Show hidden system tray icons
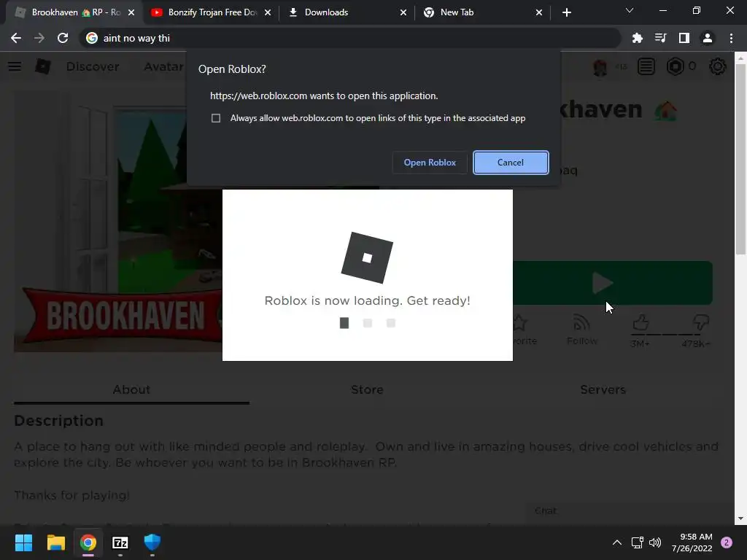Screen dimensions: 747x560 [617, 542]
